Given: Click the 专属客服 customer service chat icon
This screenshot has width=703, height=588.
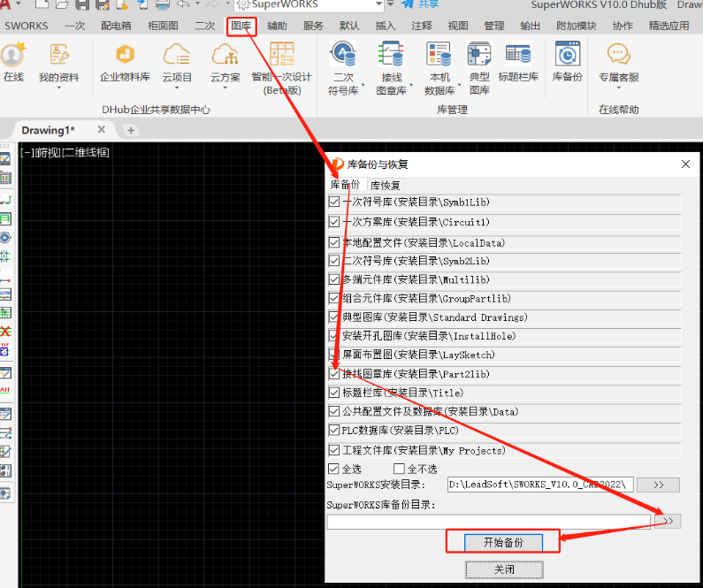Looking at the screenshot, I should coord(619,54).
